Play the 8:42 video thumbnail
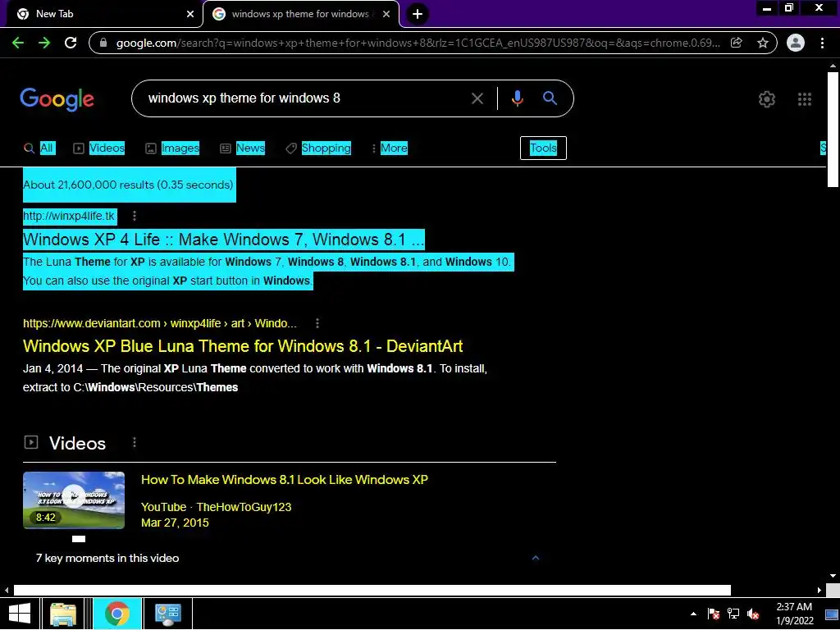This screenshot has height=630, width=840. point(74,500)
